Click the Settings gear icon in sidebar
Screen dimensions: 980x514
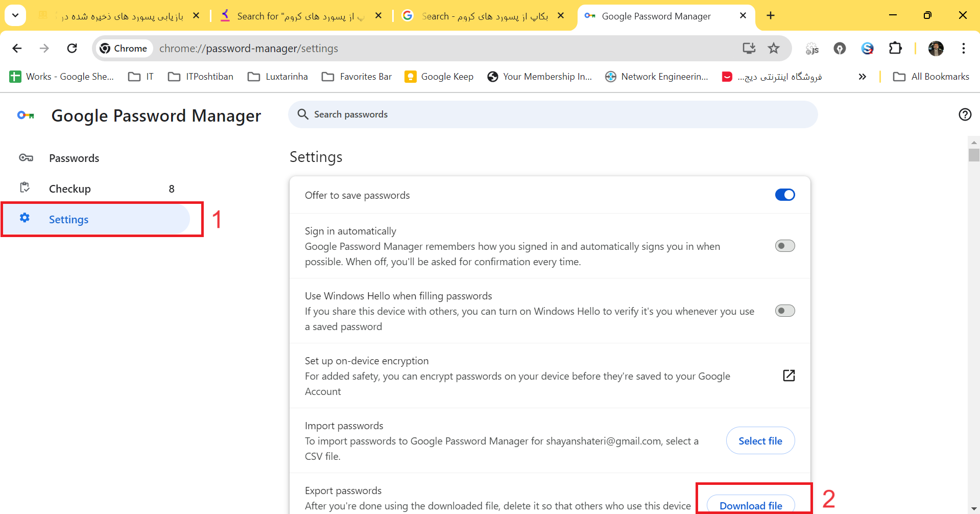[x=25, y=218]
